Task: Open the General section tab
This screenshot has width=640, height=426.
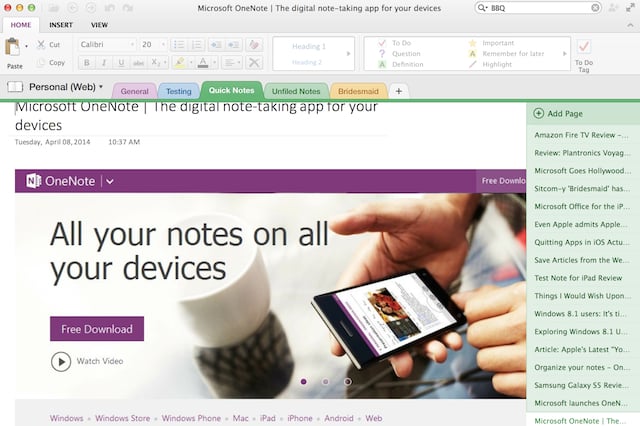Action: 134,91
